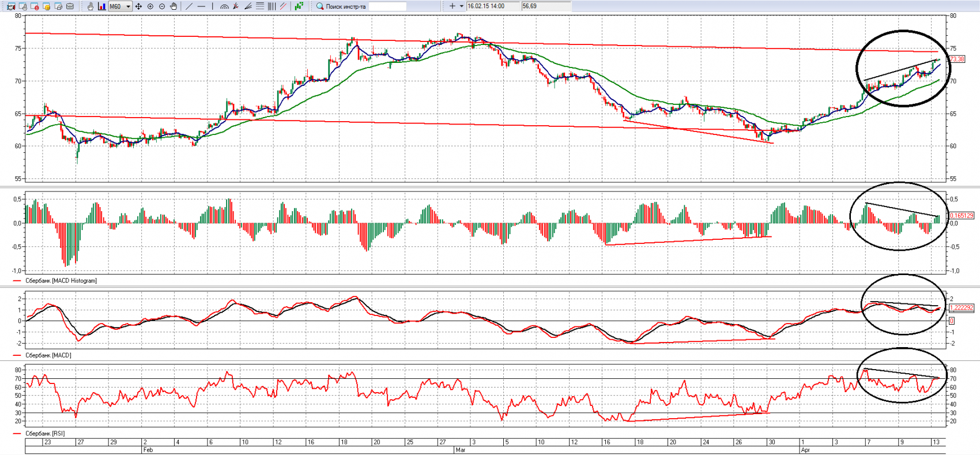Click the Сбербанк [MACD Histogram] legend label
This screenshot has height=455, width=980.
pyautogui.click(x=61, y=281)
